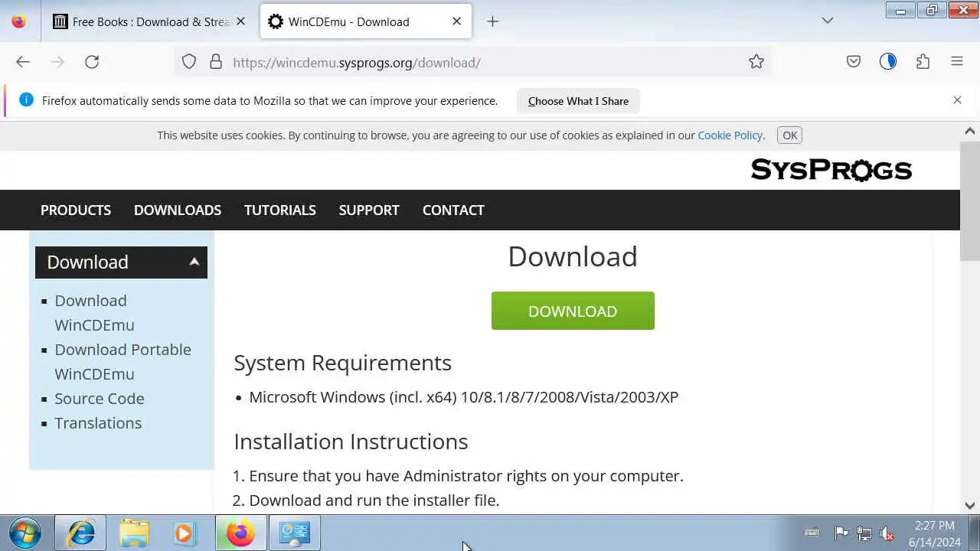Open the Firefox account/profile icon
This screenshot has height=551, width=980.
point(888,62)
